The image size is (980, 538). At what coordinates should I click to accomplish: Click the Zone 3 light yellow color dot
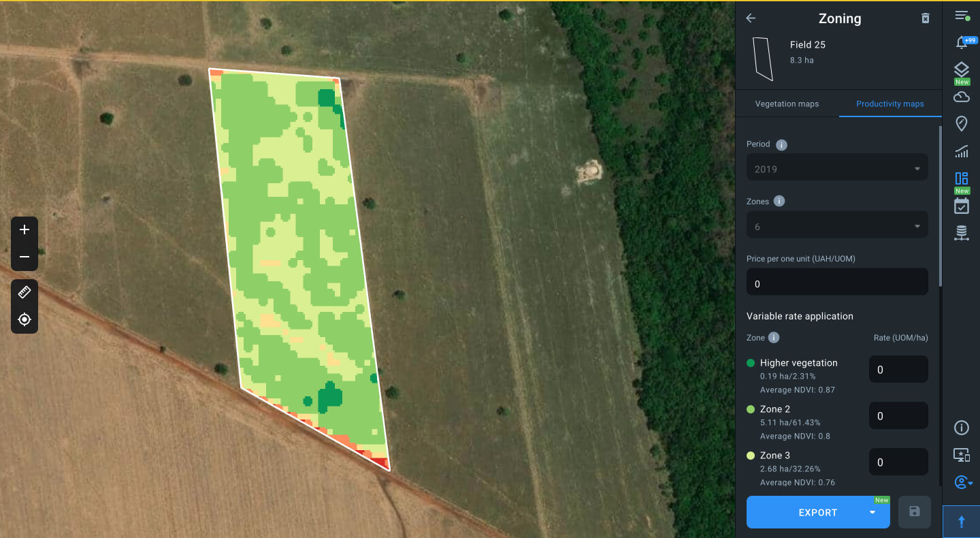pos(751,456)
